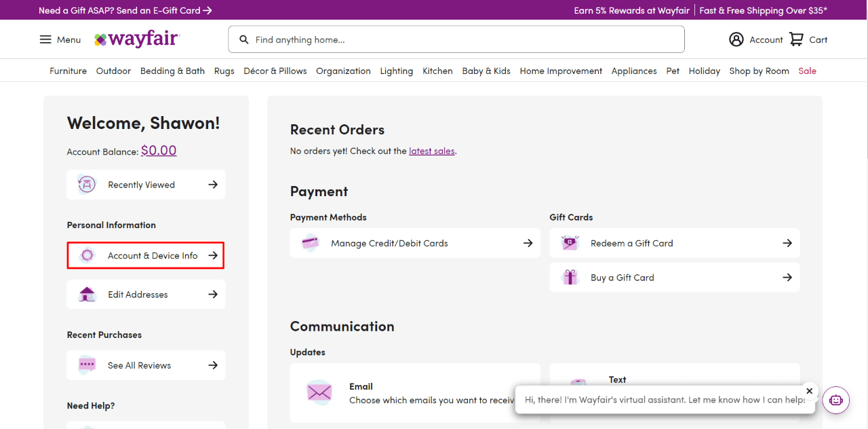Image resolution: width=868 pixels, height=429 pixels.
Task: Open the hamburger Menu icon
Action: point(45,39)
